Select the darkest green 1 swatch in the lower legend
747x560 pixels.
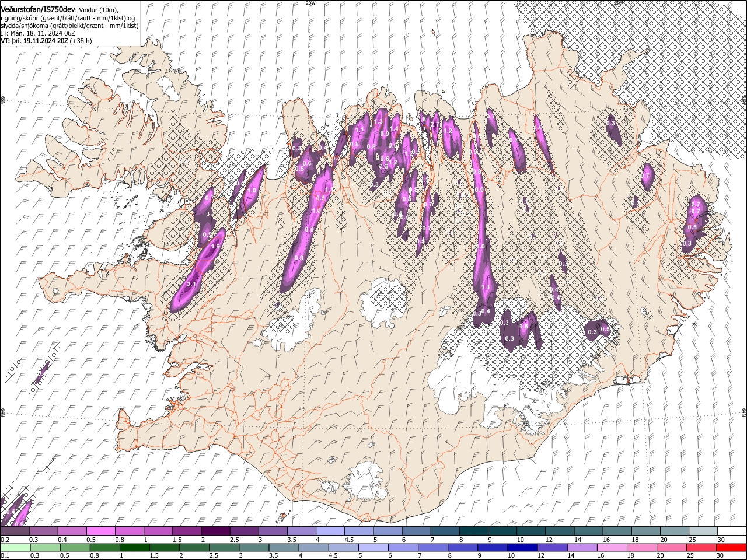click(134, 547)
